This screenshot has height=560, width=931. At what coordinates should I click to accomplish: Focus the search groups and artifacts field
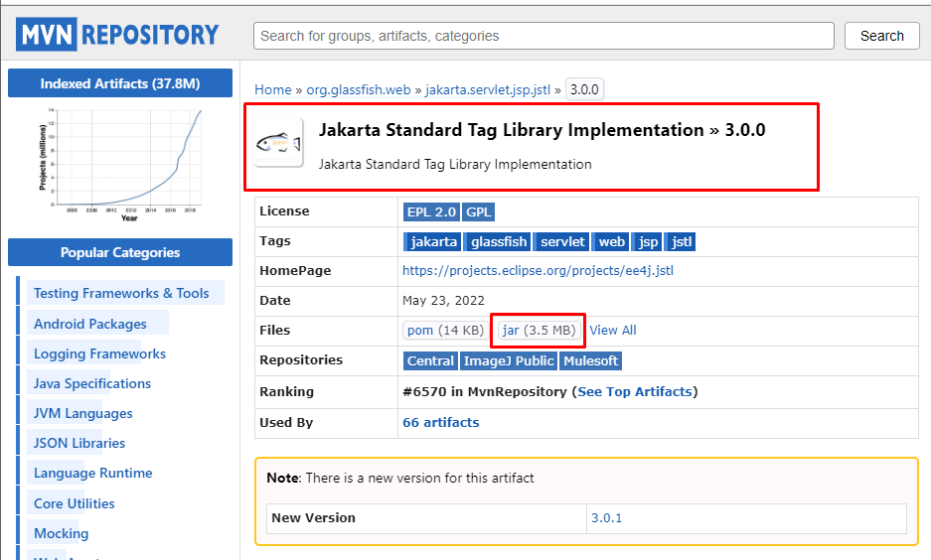tap(543, 36)
